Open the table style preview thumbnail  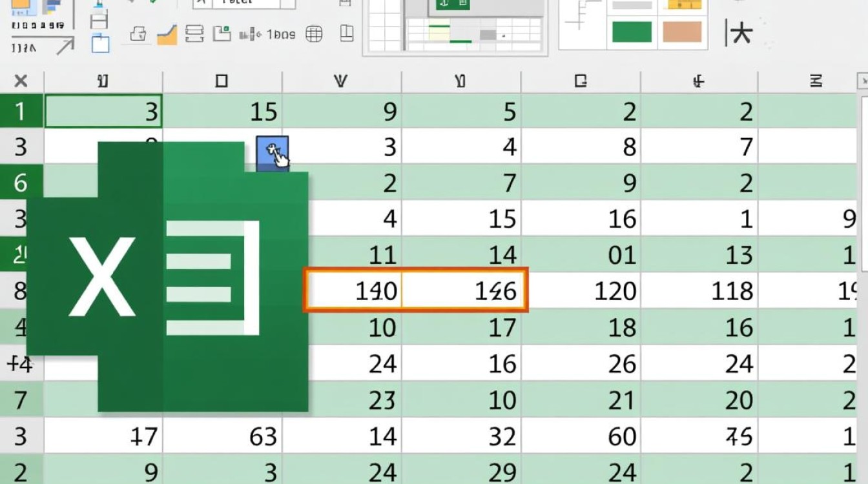(456, 27)
